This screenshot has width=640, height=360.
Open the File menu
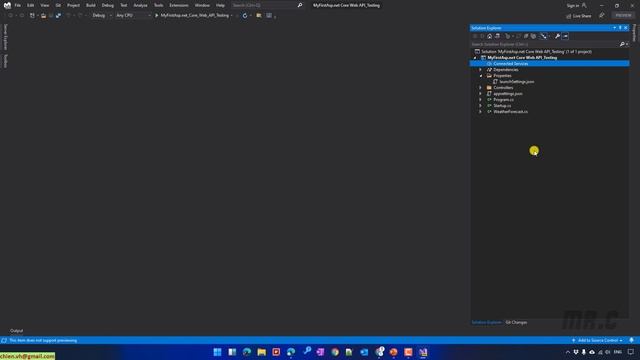18,5
